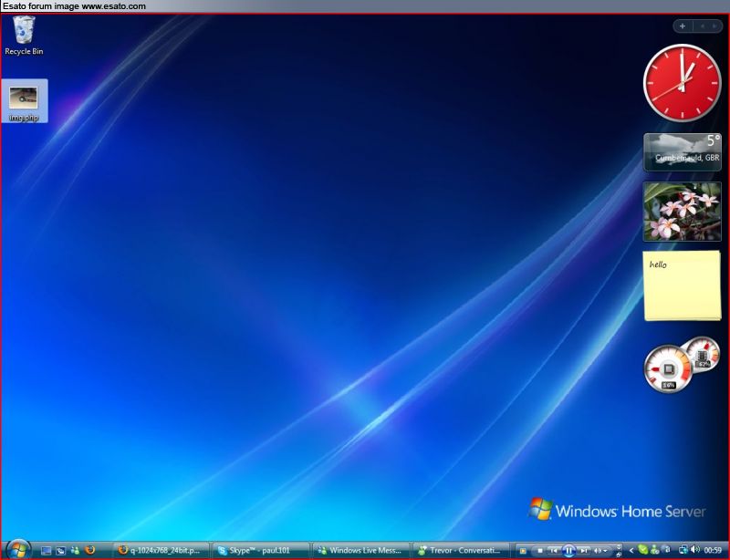Switch to the Skype paul.101 taskbar window

point(261,550)
